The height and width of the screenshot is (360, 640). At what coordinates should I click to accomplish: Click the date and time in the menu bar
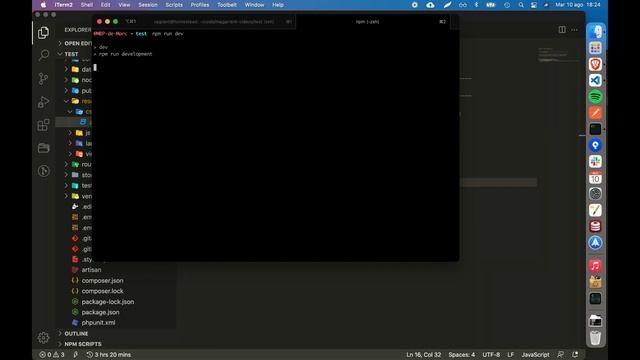pyautogui.click(x=578, y=5)
